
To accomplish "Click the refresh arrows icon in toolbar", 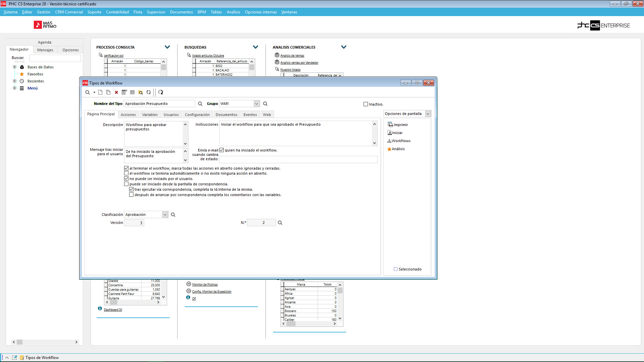I will pos(149,92).
